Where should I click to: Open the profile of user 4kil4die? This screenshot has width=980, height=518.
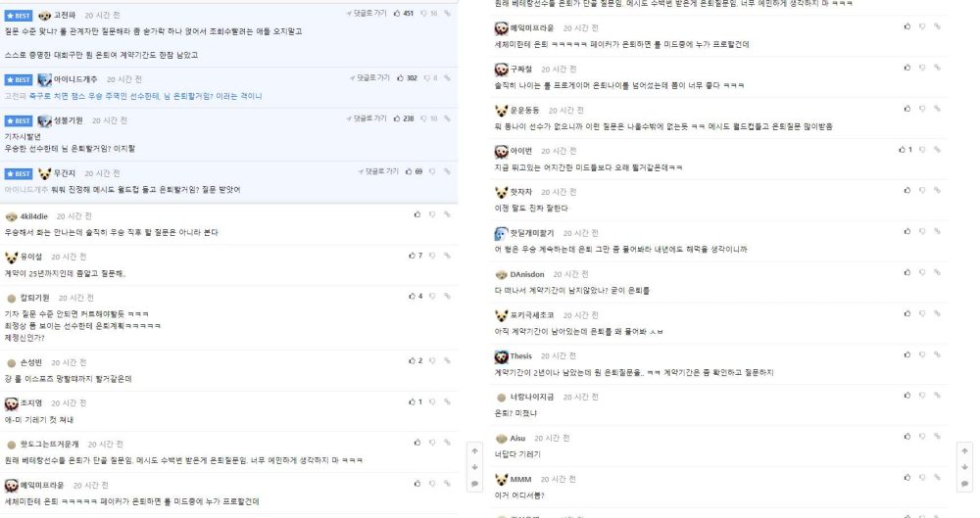tap(33, 216)
